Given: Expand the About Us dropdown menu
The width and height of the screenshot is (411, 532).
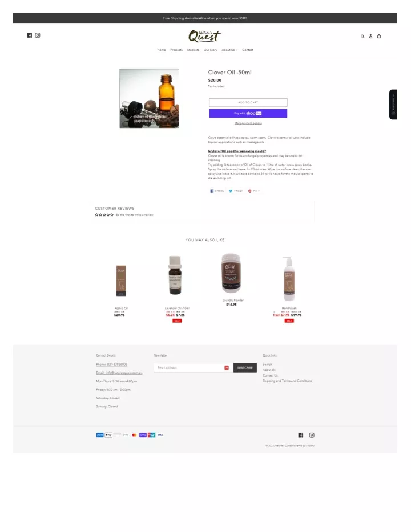Looking at the screenshot, I should (229, 50).
